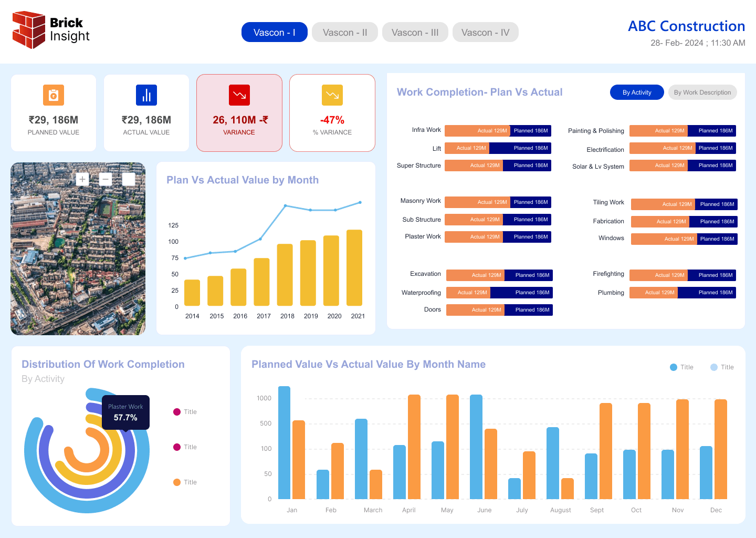756x538 pixels.
Task: Click the yellow 2021 bar
Action: coord(354,267)
